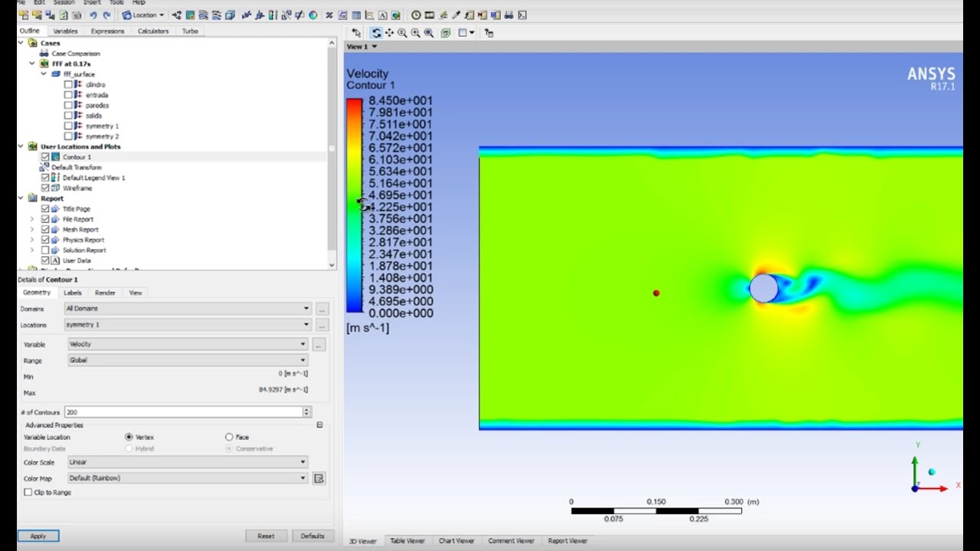Open the Render tab in details
The image size is (980, 551).
point(105,293)
